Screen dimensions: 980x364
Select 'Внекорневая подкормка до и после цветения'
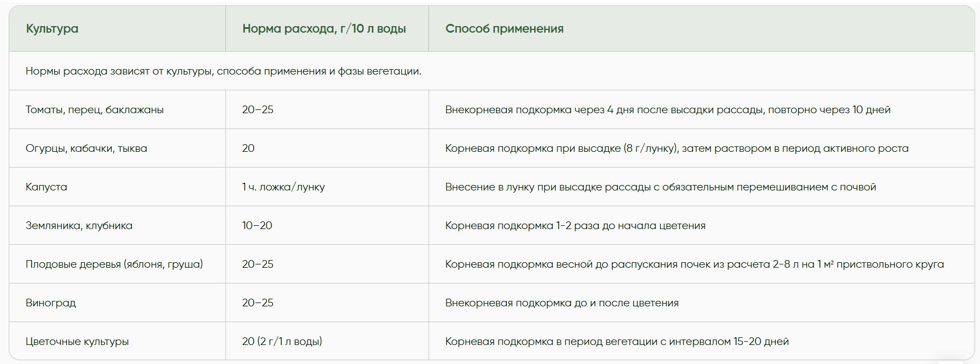562,303
